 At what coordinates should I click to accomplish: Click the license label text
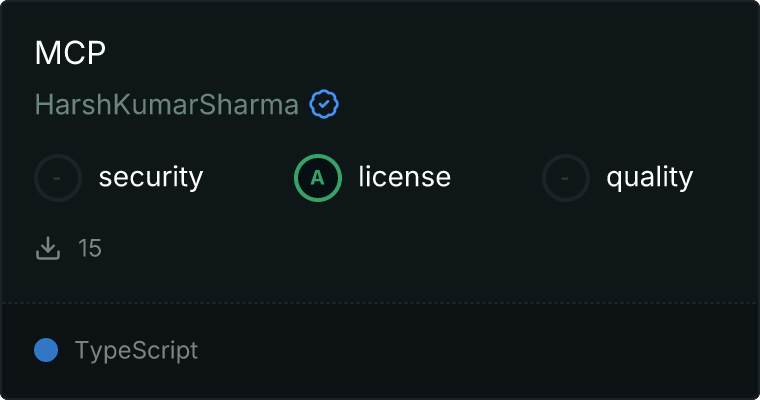click(x=405, y=176)
